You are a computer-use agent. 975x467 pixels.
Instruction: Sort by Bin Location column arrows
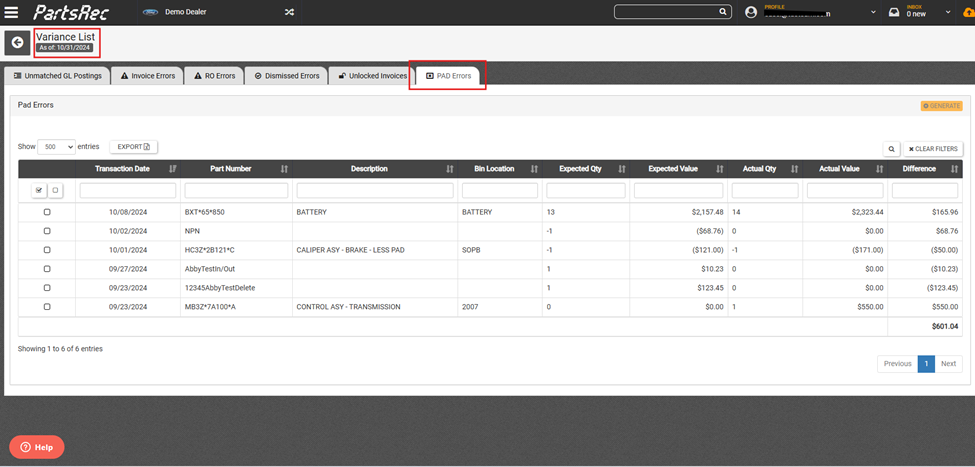(x=534, y=169)
